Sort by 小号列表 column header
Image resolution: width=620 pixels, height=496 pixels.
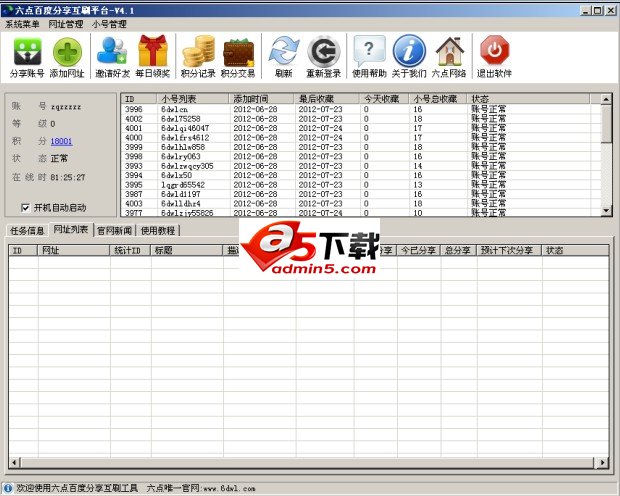pyautogui.click(x=193, y=98)
